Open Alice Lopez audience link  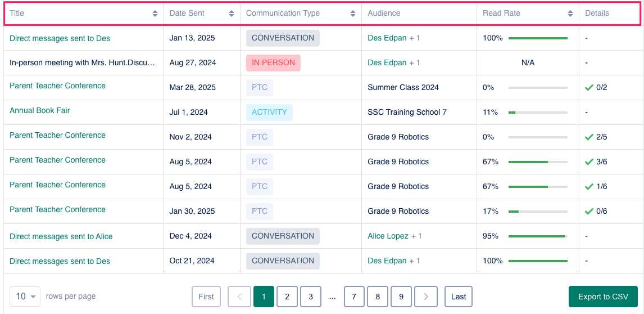pyautogui.click(x=388, y=236)
